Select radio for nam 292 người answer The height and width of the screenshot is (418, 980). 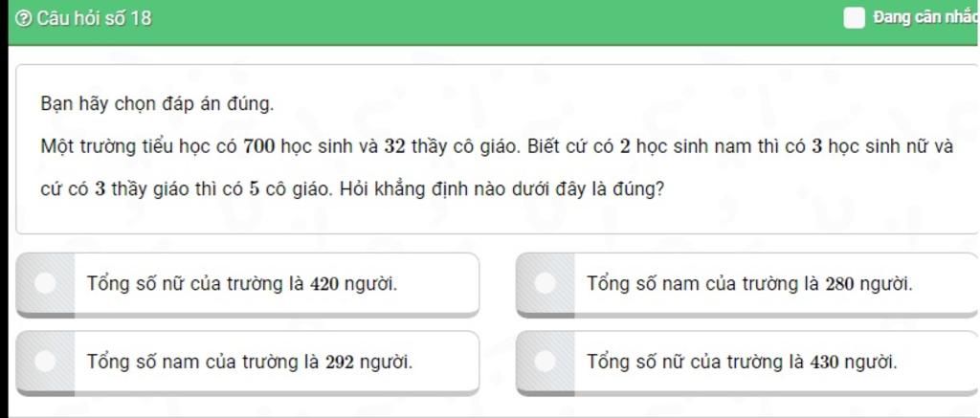[45, 362]
